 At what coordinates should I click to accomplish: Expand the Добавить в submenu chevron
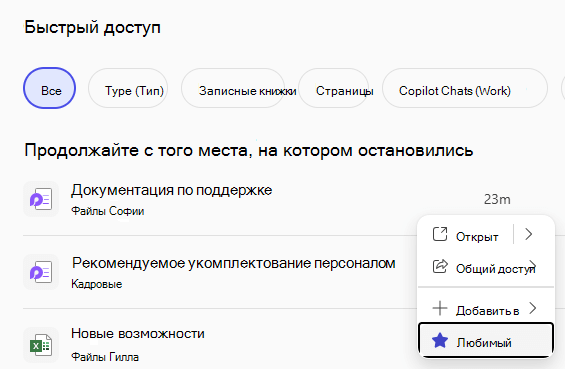click(533, 308)
